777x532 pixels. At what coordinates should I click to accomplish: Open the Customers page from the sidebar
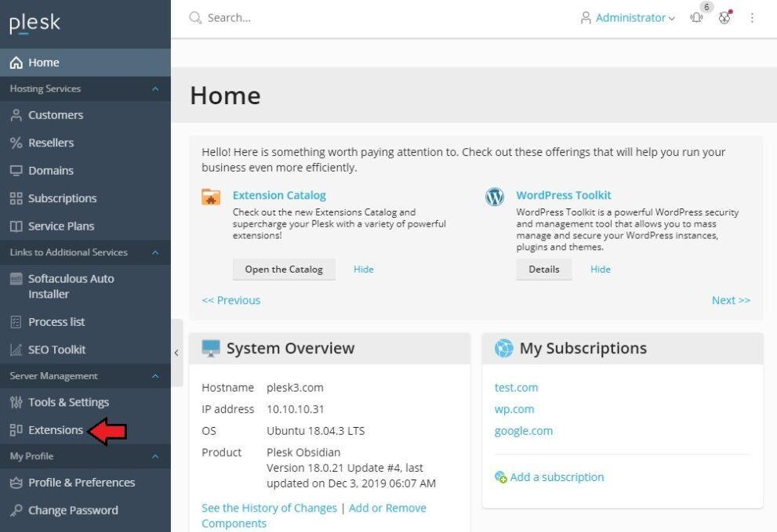click(55, 115)
